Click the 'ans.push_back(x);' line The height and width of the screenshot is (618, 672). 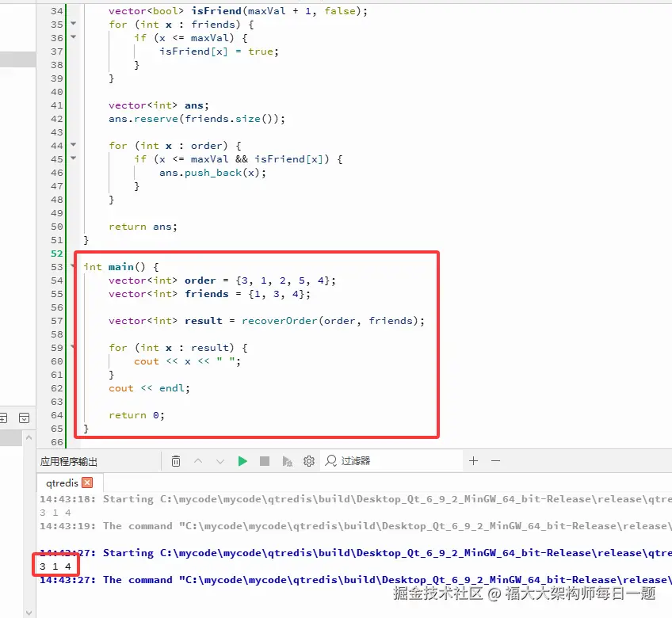(212, 173)
